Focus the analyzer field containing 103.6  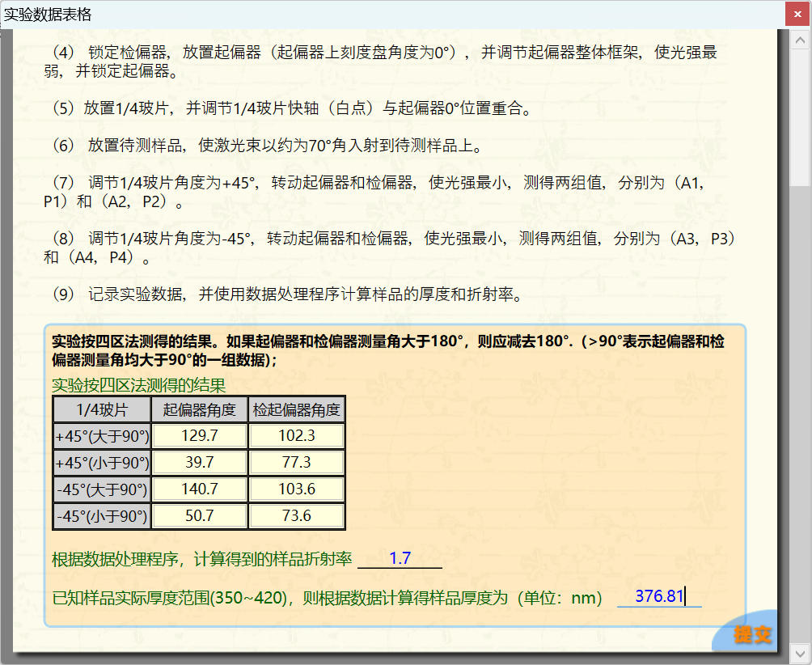(x=296, y=489)
